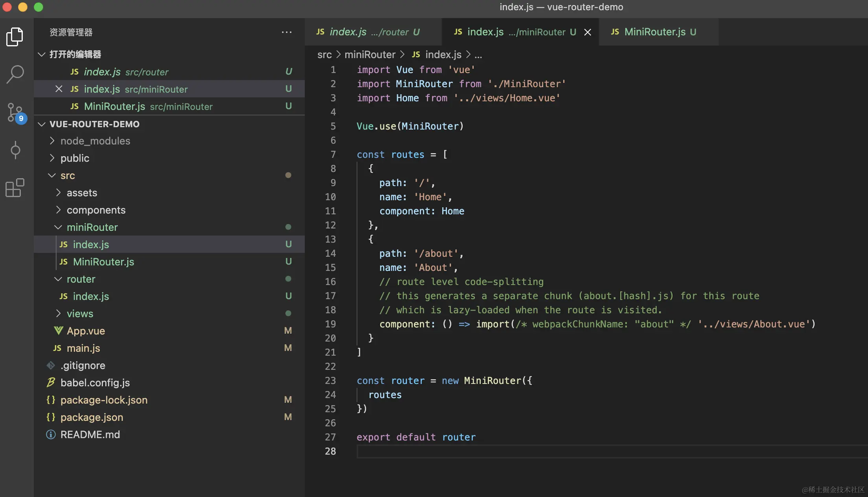The width and height of the screenshot is (868, 497).
Task: Switch to the MiniRouter.js tab
Action: [x=654, y=32]
